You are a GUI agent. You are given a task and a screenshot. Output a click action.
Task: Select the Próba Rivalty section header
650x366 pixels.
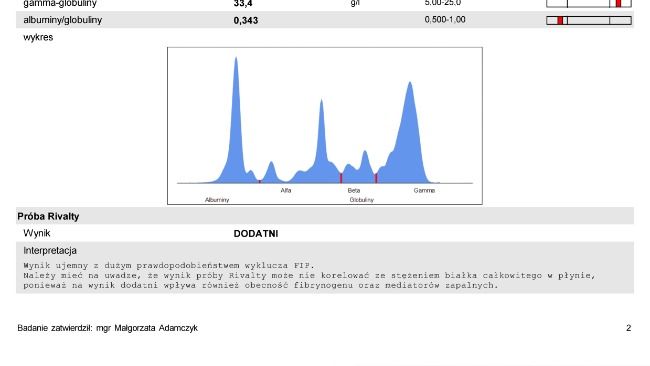pos(48,216)
